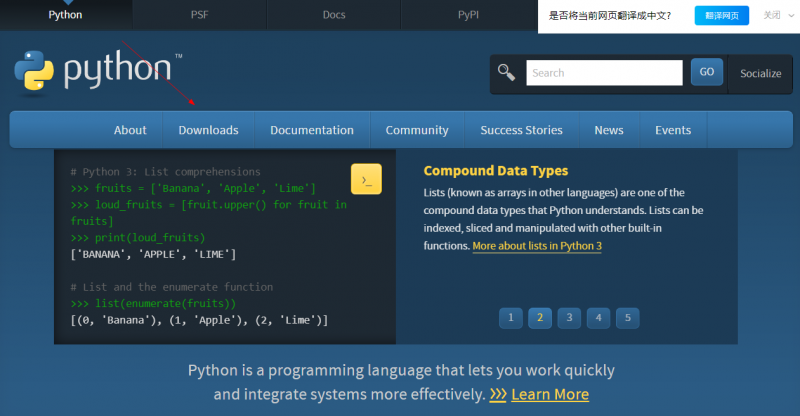Click the magnifying glass search icon
The height and width of the screenshot is (416, 800).
(506, 72)
